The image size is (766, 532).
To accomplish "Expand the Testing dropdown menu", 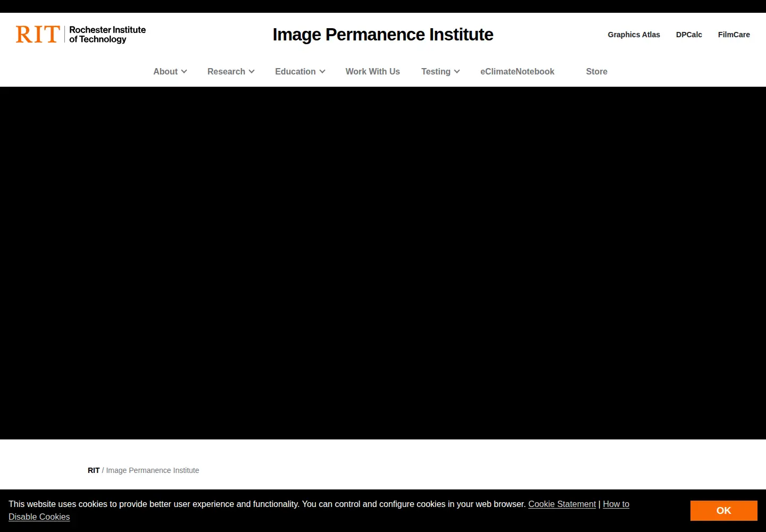I will 440,71.
